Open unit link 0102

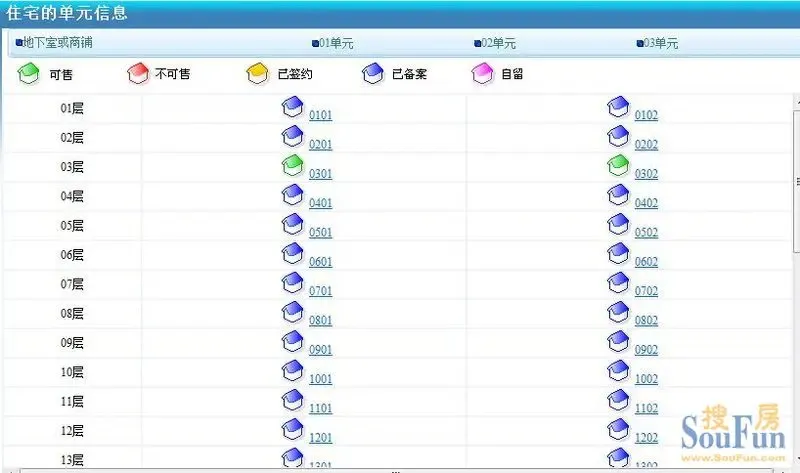[x=646, y=115]
